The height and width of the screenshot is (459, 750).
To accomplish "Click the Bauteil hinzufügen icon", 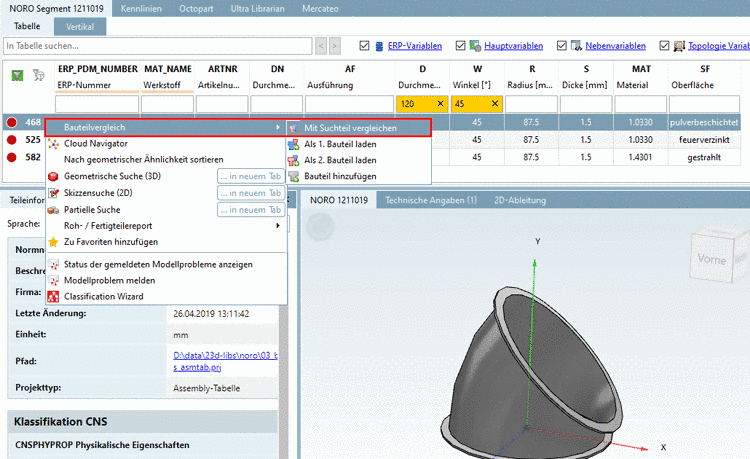I will (293, 176).
